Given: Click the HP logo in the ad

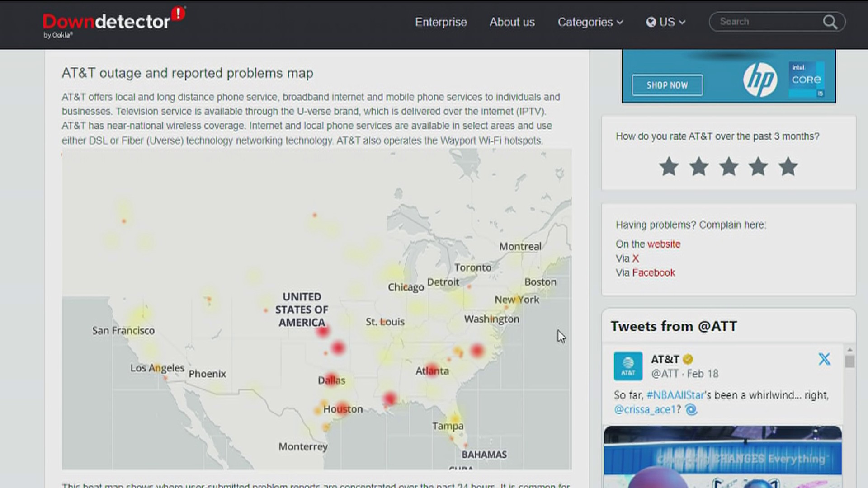Looking at the screenshot, I should click(x=760, y=80).
